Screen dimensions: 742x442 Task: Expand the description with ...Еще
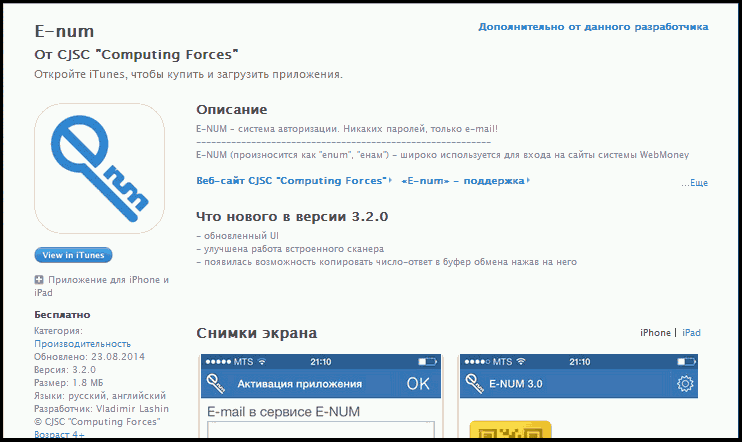point(694,183)
